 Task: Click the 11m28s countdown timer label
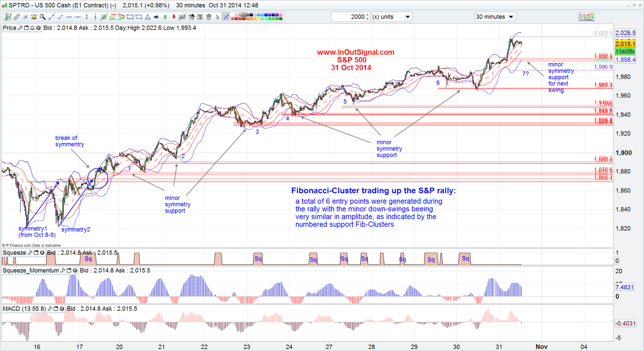tap(625, 51)
